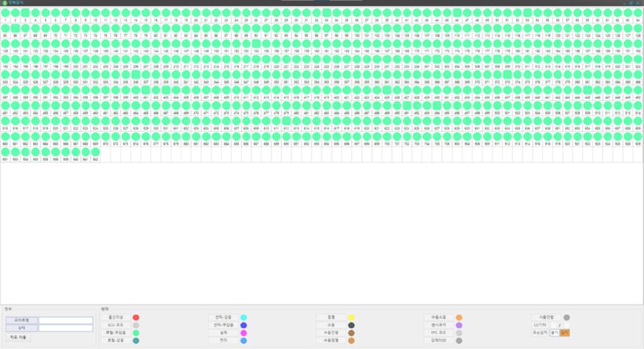The width and height of the screenshot is (644, 349).
Task: Click intersection circle number 64
Action: pos(638,12)
